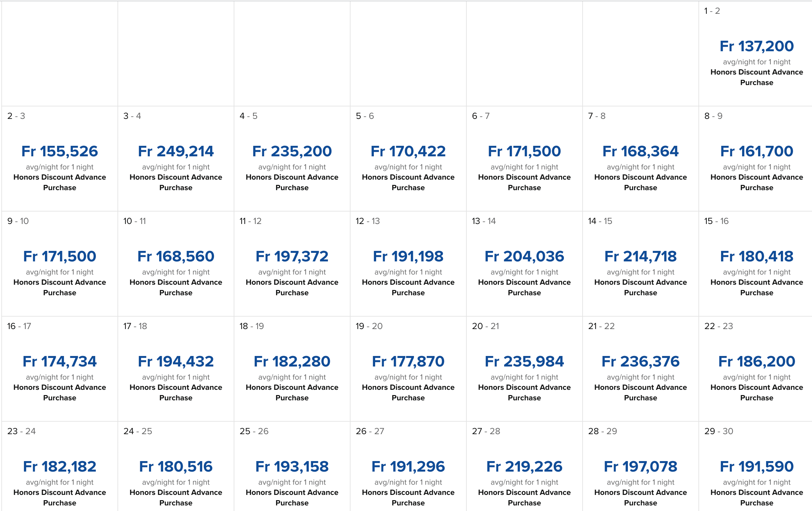Choose the Fr 219,226 rate
812x511 pixels.
524,466
